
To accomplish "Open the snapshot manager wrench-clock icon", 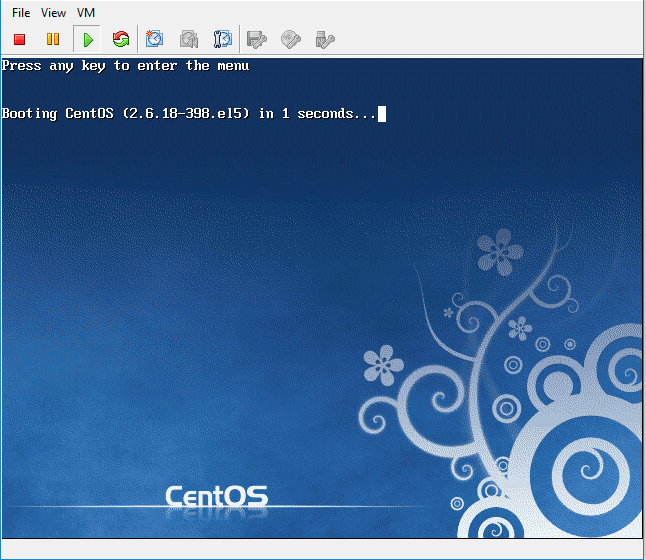I will coord(223,40).
